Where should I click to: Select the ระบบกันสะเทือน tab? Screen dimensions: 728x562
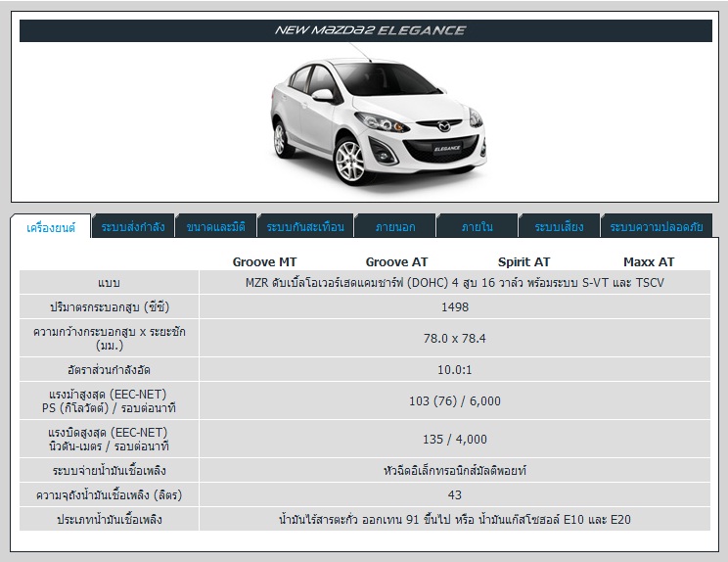pos(305,226)
